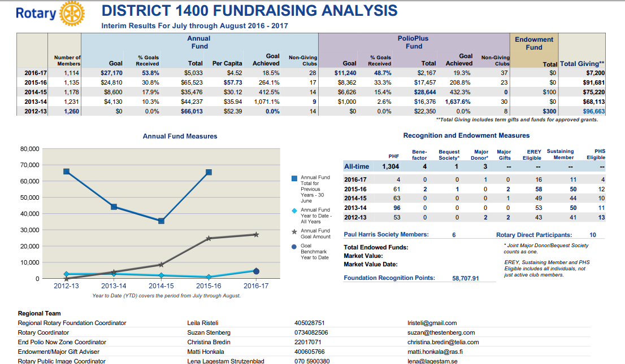Screen dimensions: 625x364
Task: Click the PolioPlus goal $11,240
Action: [x=345, y=73]
